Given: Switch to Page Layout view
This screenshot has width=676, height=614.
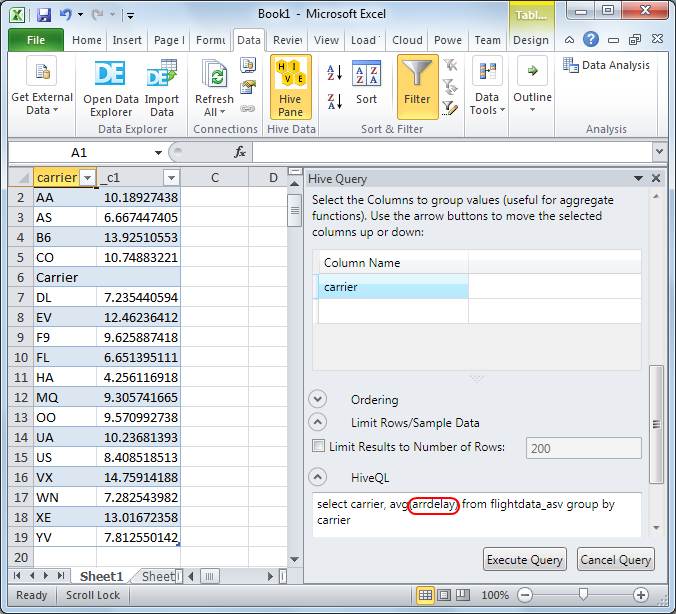Looking at the screenshot, I should pos(444,595).
